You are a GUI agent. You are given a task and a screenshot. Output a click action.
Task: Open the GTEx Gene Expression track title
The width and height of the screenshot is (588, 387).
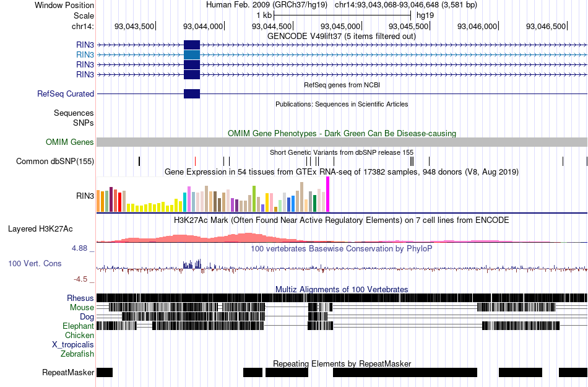click(342, 172)
